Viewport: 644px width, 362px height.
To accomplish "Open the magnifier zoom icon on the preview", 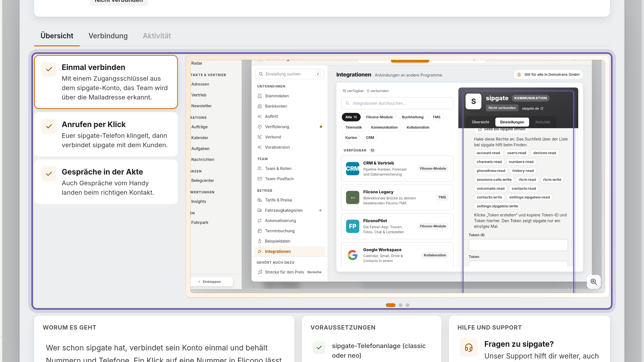I will pos(594,282).
